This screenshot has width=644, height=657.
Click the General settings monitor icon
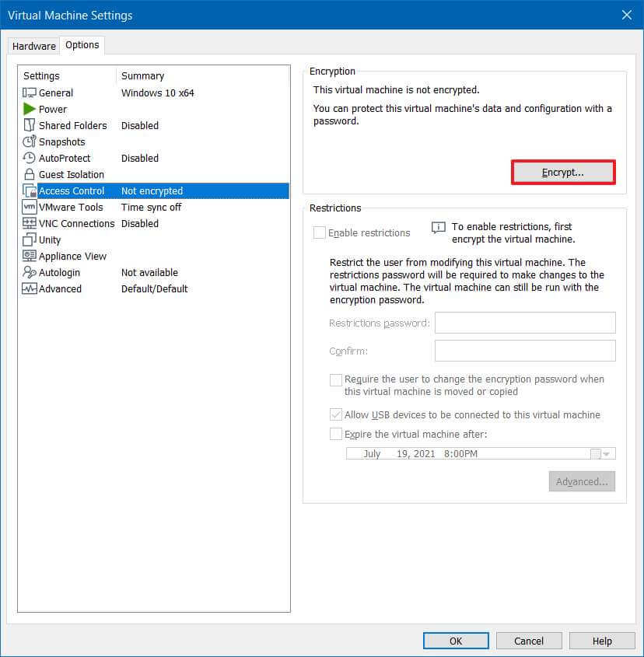coord(30,93)
